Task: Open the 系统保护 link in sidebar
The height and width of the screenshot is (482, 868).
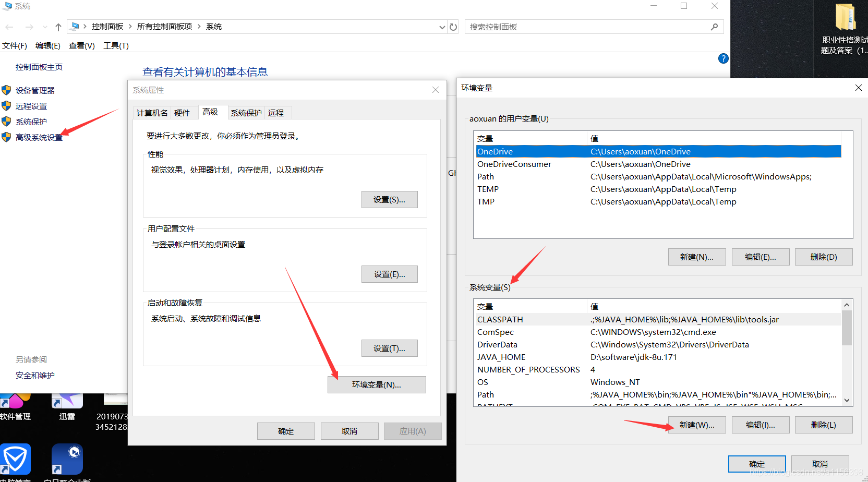Action: click(x=31, y=122)
